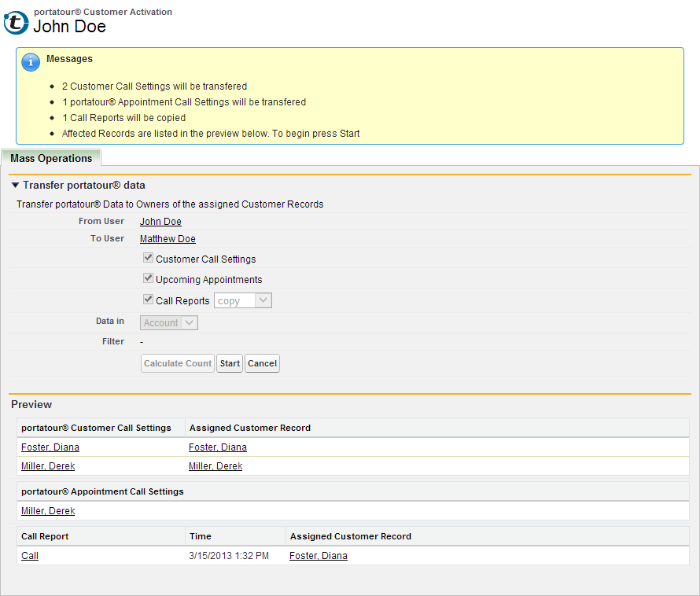
Task: Open Foster, Diana link in Call Report row
Action: coord(319,556)
